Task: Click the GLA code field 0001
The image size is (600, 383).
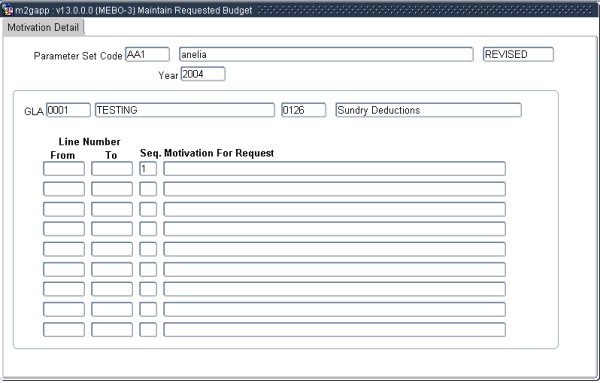Action: (68, 110)
